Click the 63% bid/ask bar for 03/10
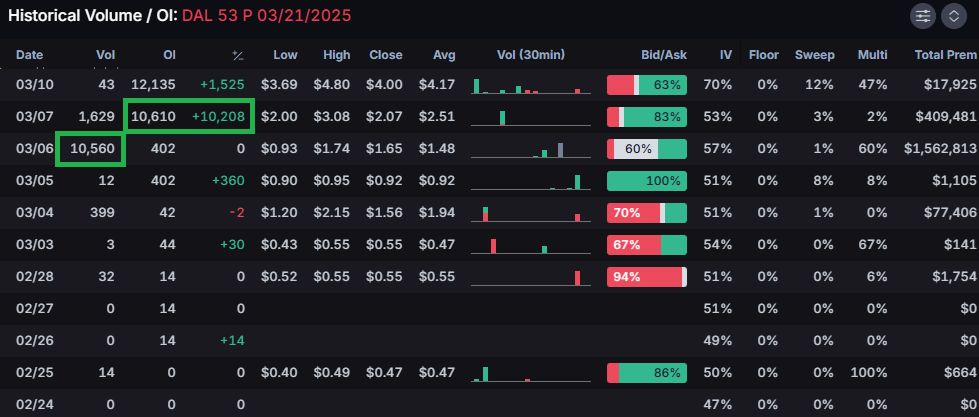The width and height of the screenshot is (979, 417). tap(647, 84)
